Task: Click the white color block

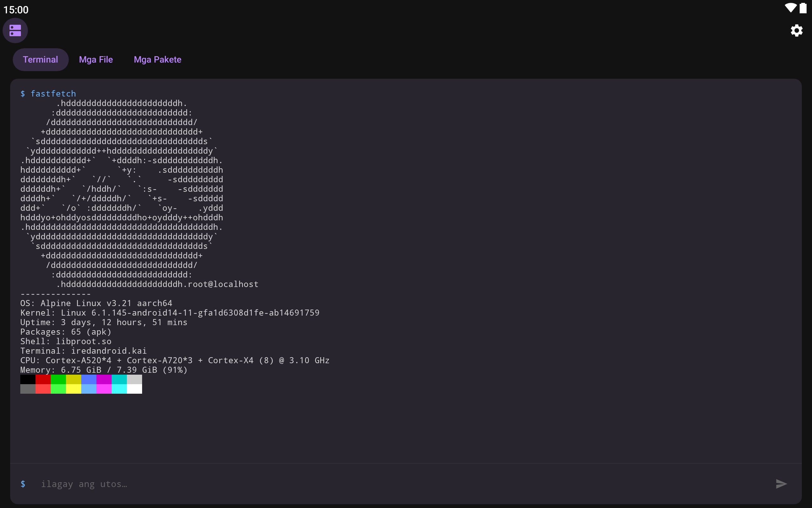Action: (134, 389)
